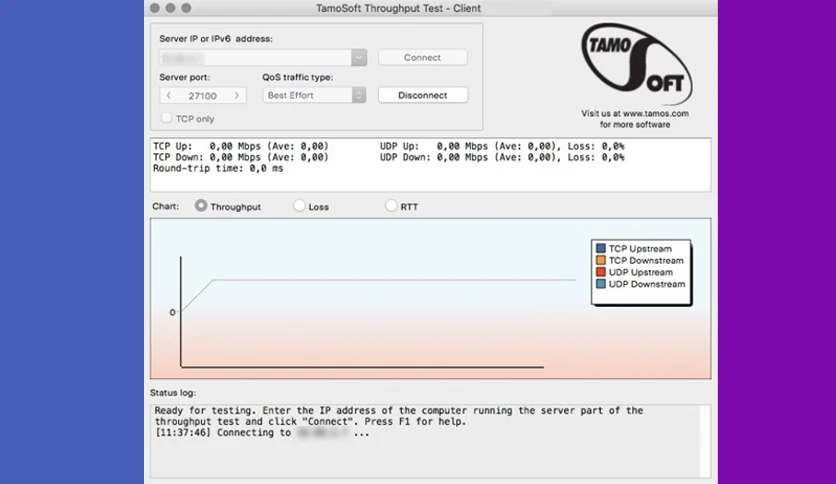This screenshot has width=836, height=484.
Task: Click the Status log text area
Action: click(x=430, y=440)
